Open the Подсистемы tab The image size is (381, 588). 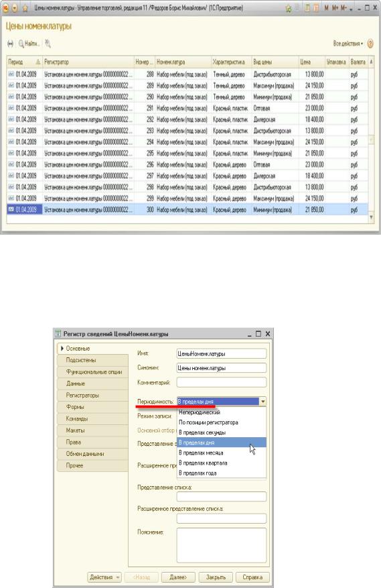click(92, 360)
